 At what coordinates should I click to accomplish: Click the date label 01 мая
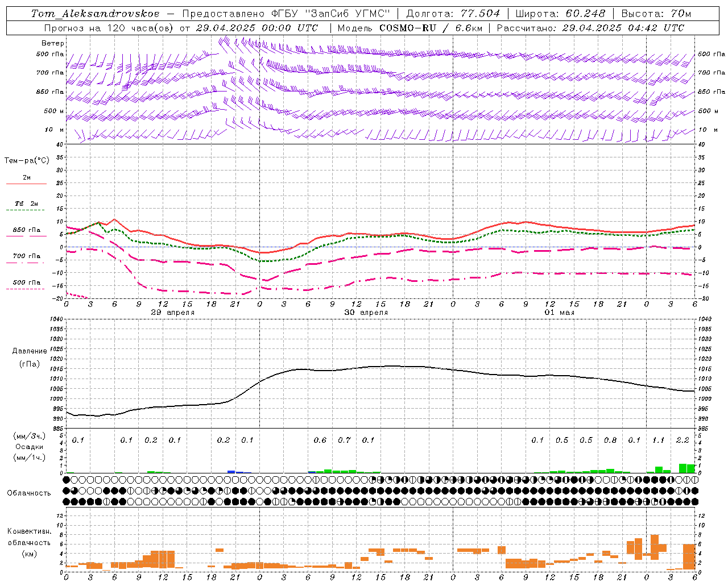560,313
